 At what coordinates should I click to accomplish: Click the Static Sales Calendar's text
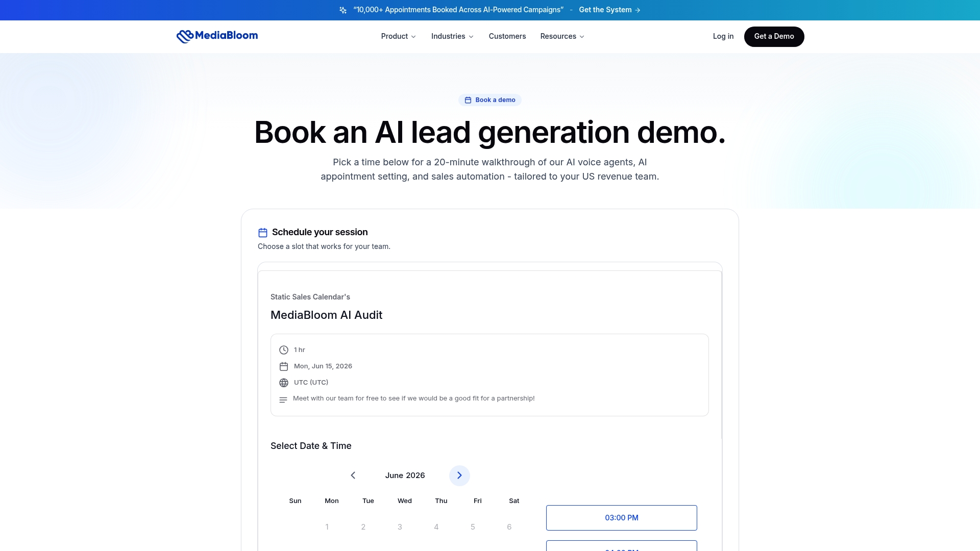(310, 297)
